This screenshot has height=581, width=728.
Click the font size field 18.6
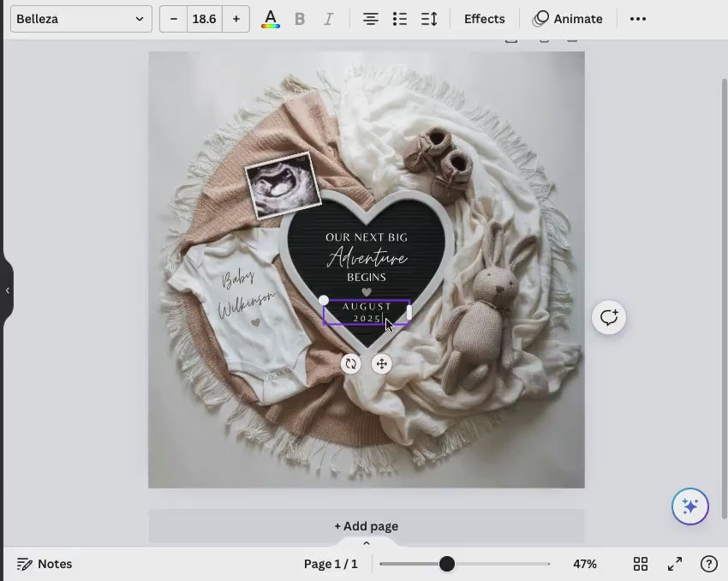click(204, 19)
